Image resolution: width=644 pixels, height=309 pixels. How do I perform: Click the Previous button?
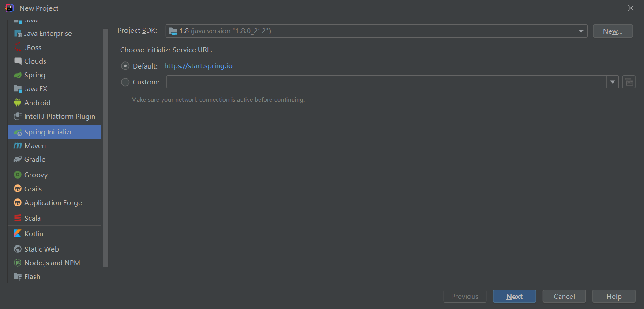(x=465, y=297)
